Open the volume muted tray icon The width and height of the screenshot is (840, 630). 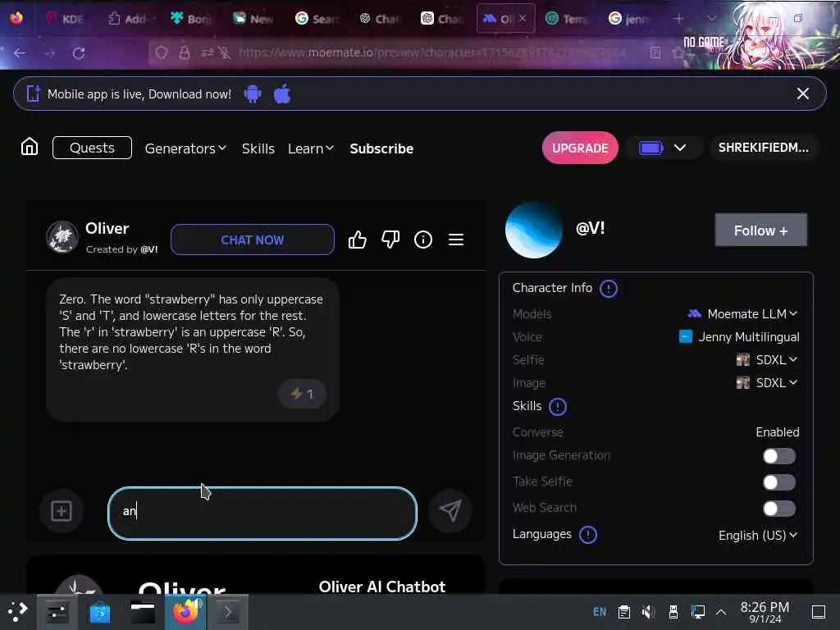(648, 612)
